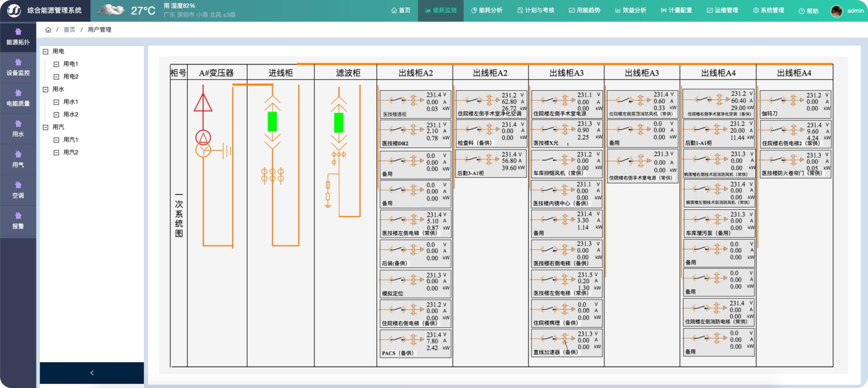Click the home icon in breadcrumb

point(48,30)
